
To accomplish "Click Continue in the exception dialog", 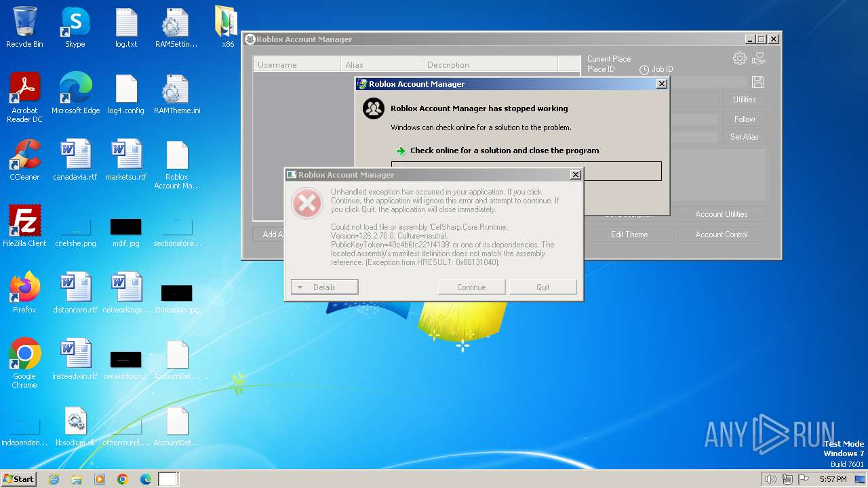I will [471, 287].
